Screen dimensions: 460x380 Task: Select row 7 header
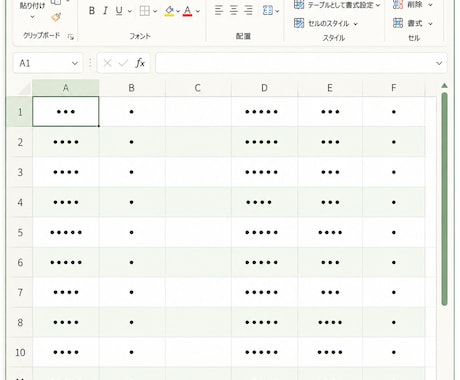click(x=20, y=292)
